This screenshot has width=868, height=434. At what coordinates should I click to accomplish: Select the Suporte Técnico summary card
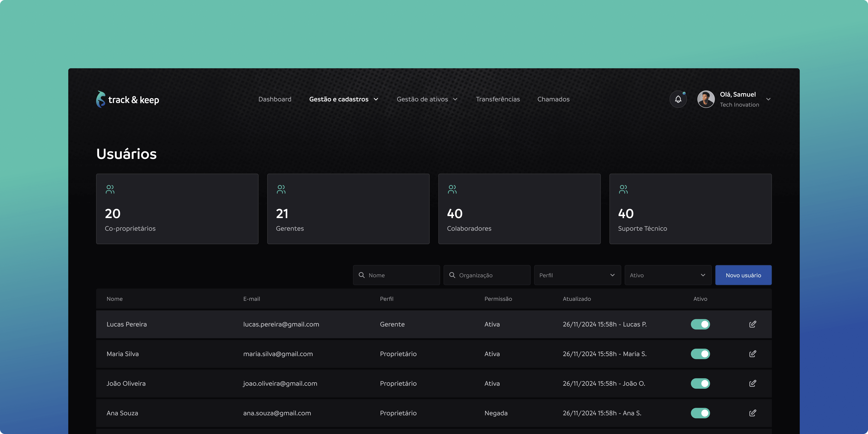(690, 209)
